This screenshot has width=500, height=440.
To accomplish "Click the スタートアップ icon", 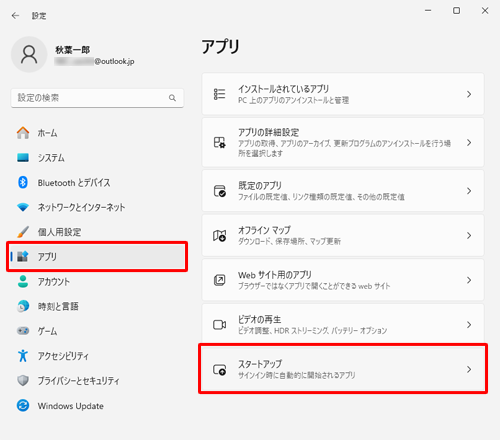I will click(x=219, y=369).
